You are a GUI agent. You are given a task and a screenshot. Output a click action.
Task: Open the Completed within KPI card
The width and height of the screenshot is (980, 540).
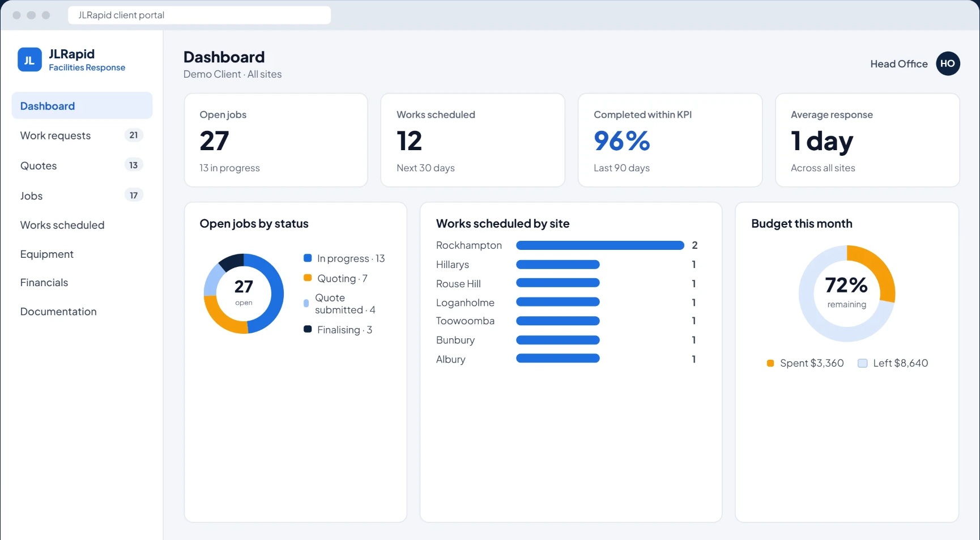[x=670, y=140]
